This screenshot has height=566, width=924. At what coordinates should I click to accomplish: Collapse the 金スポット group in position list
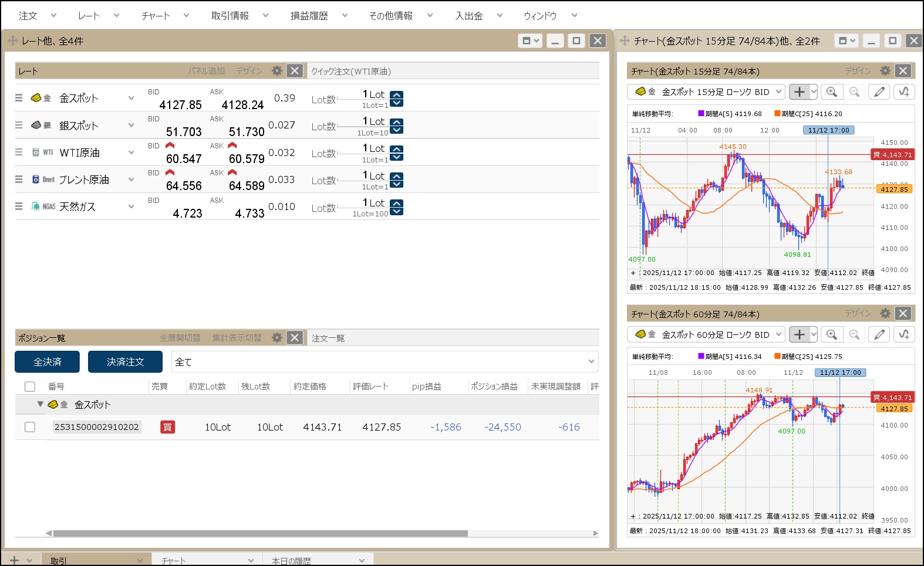tap(40, 404)
